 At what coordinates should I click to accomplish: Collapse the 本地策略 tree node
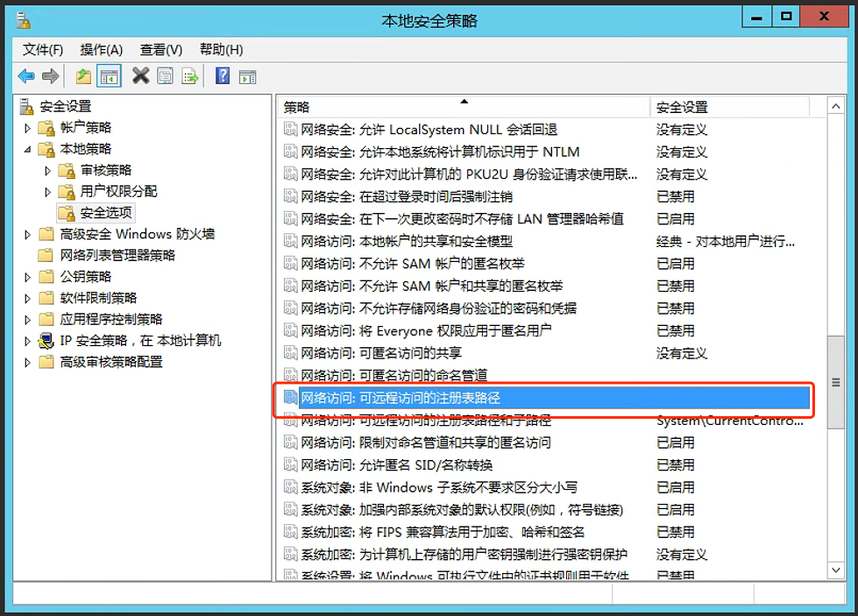[x=27, y=147]
